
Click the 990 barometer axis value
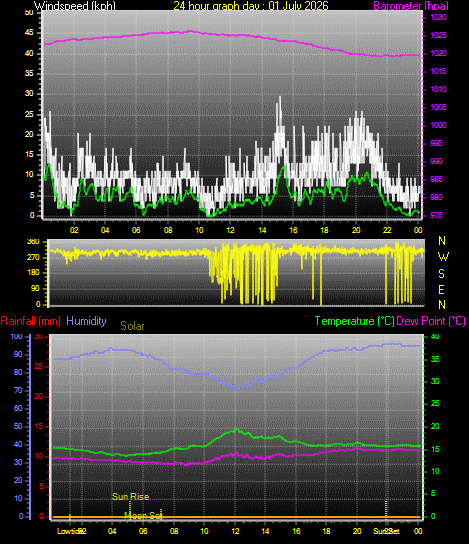pyautogui.click(x=436, y=161)
